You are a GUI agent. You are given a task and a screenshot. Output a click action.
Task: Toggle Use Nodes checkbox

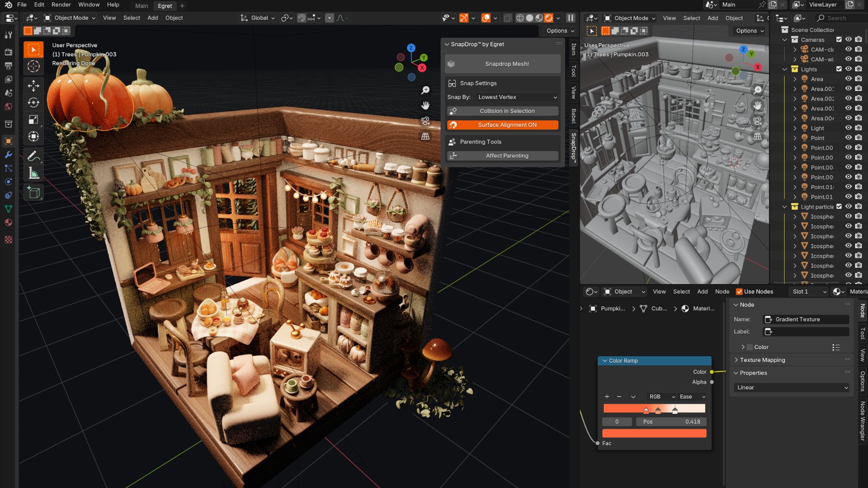coord(740,292)
